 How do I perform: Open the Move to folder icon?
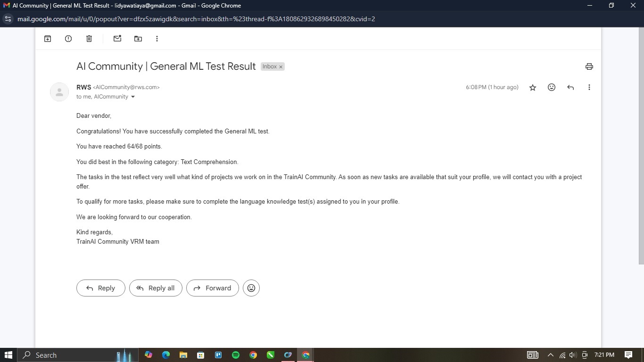point(138,39)
